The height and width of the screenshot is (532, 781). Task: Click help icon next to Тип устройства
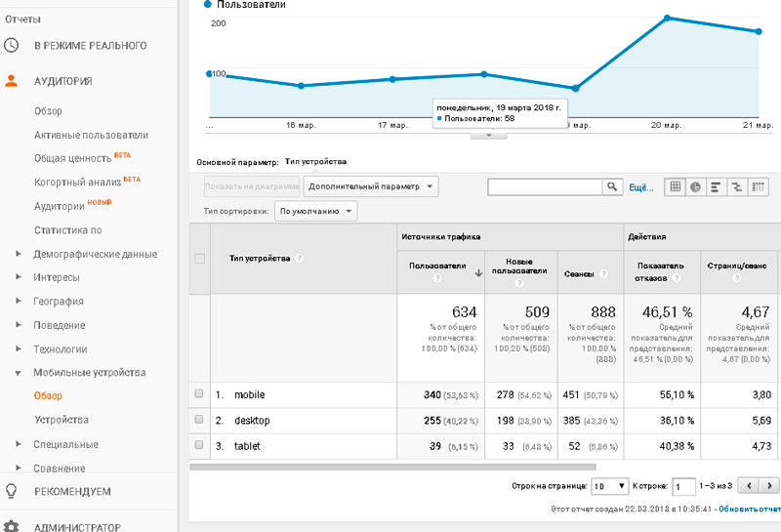[x=300, y=258]
